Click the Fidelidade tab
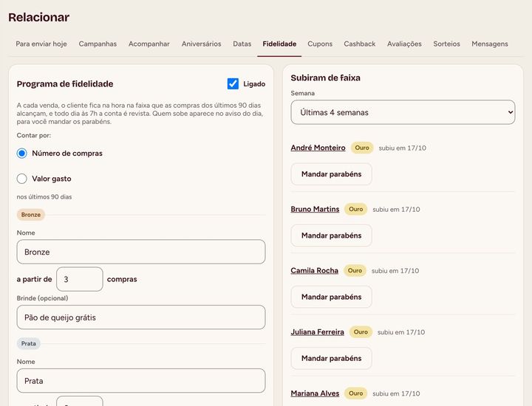Viewport: 532px width, 406px height. (279, 44)
